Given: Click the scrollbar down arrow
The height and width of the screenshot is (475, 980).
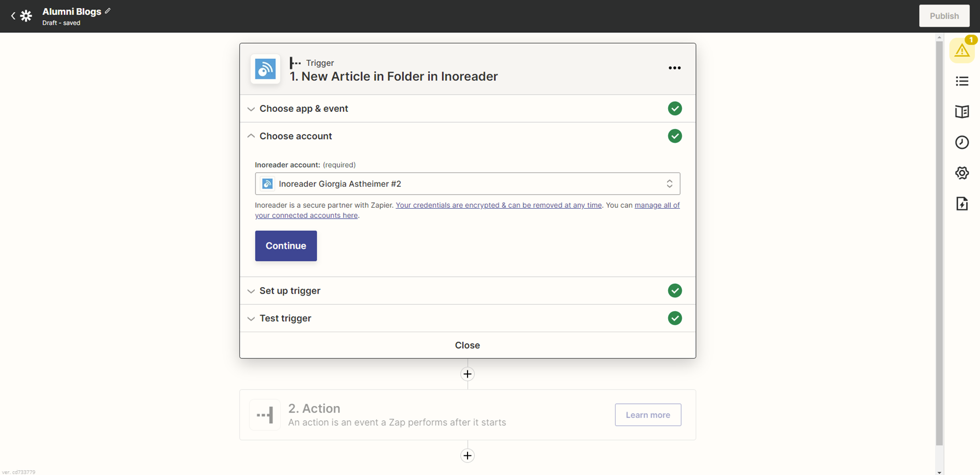Looking at the screenshot, I should (x=939, y=472).
